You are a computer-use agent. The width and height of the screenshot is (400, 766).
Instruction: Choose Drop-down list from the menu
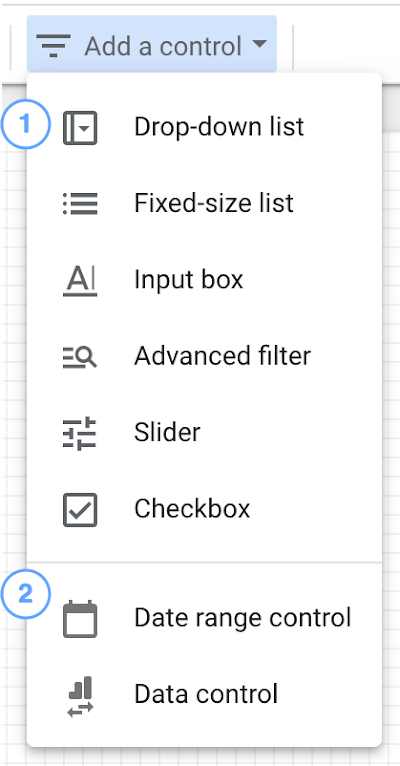point(204,128)
